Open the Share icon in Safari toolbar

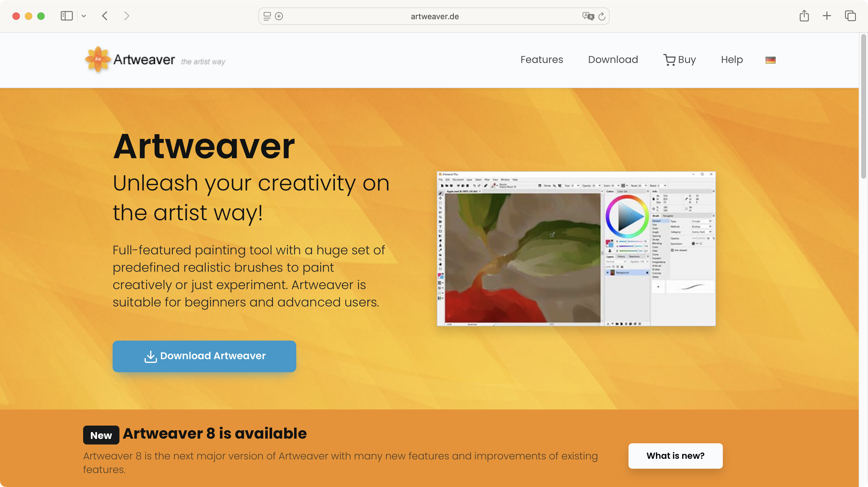(804, 16)
